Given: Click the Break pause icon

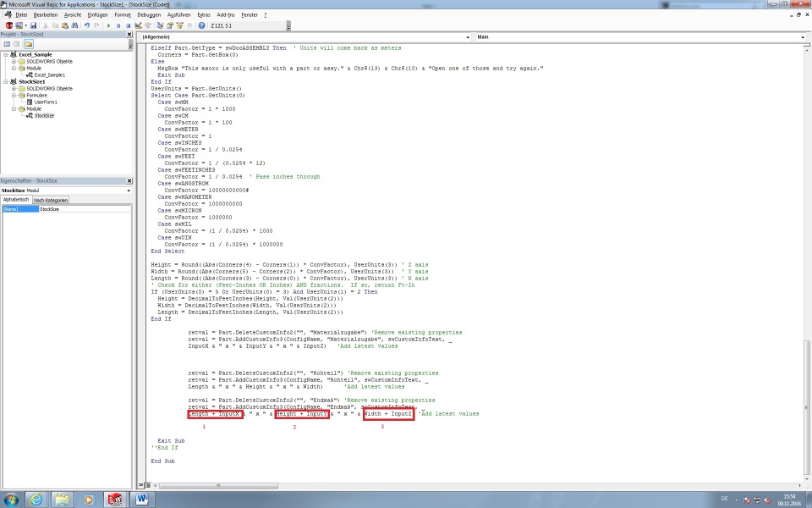Looking at the screenshot, I should [118, 25].
